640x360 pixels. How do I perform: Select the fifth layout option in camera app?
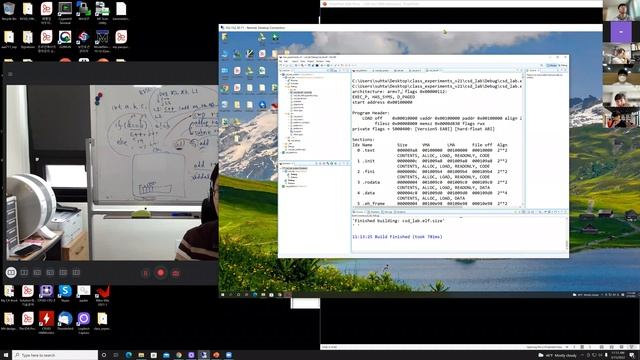click(63, 272)
